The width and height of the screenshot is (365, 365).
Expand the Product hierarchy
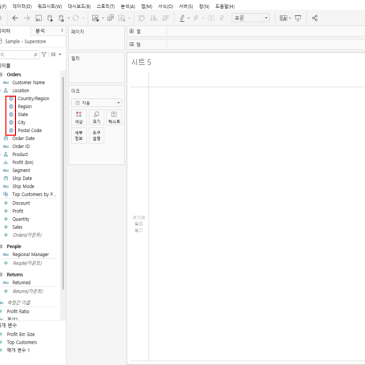click(1, 154)
